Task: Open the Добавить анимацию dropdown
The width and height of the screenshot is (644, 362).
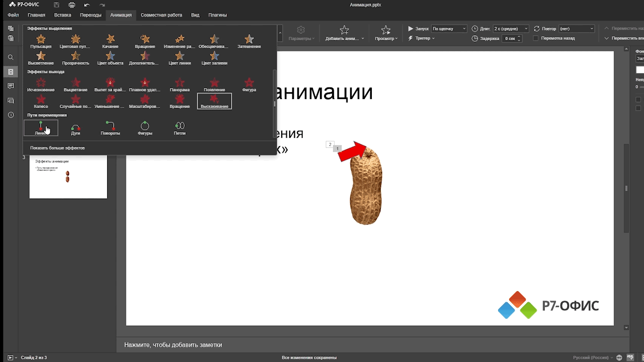Action: tap(344, 33)
